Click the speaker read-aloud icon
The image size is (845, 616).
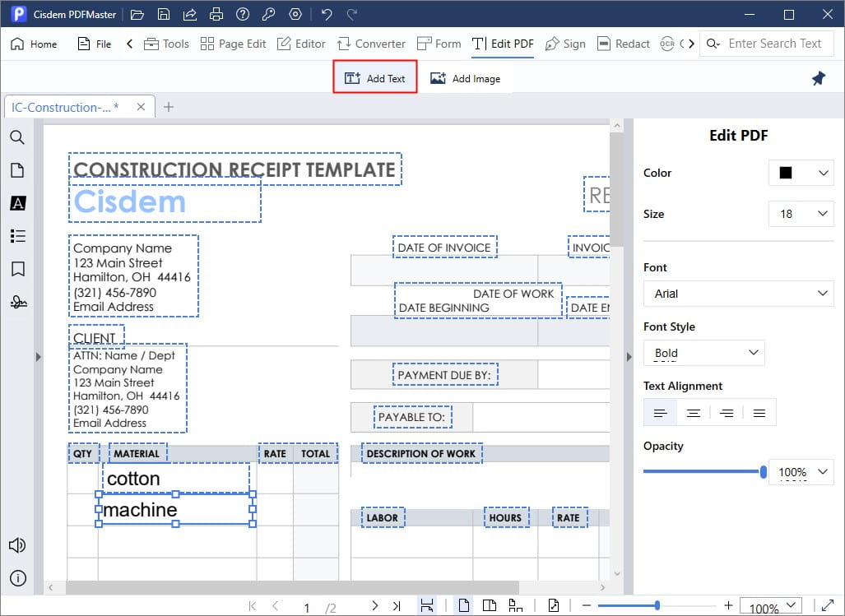17,545
